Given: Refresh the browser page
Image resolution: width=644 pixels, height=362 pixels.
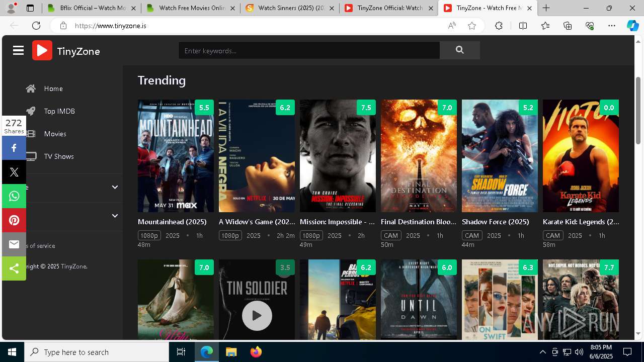Looking at the screenshot, I should [36, 26].
